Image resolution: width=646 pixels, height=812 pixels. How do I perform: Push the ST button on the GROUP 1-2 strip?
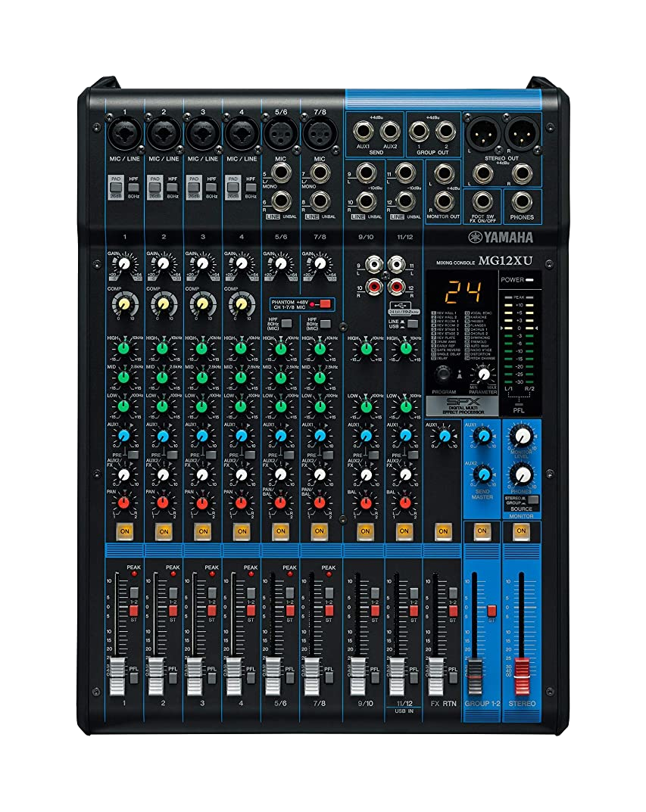point(492,611)
